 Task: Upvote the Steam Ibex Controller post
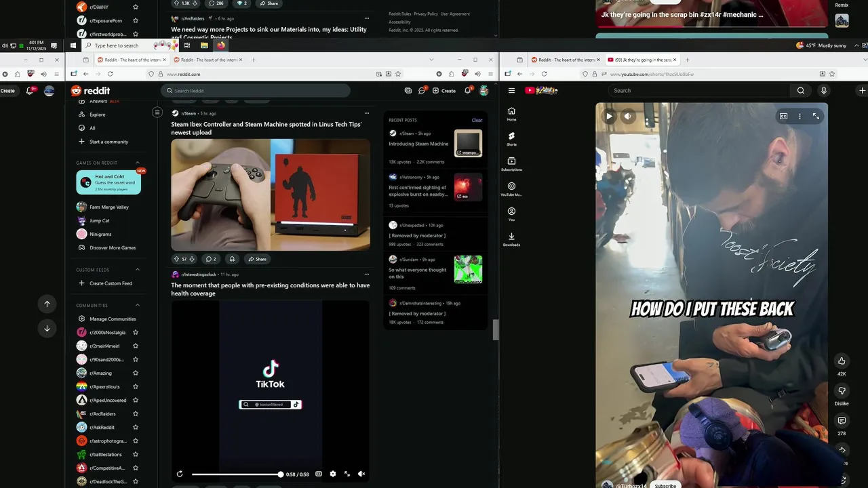[x=176, y=259]
